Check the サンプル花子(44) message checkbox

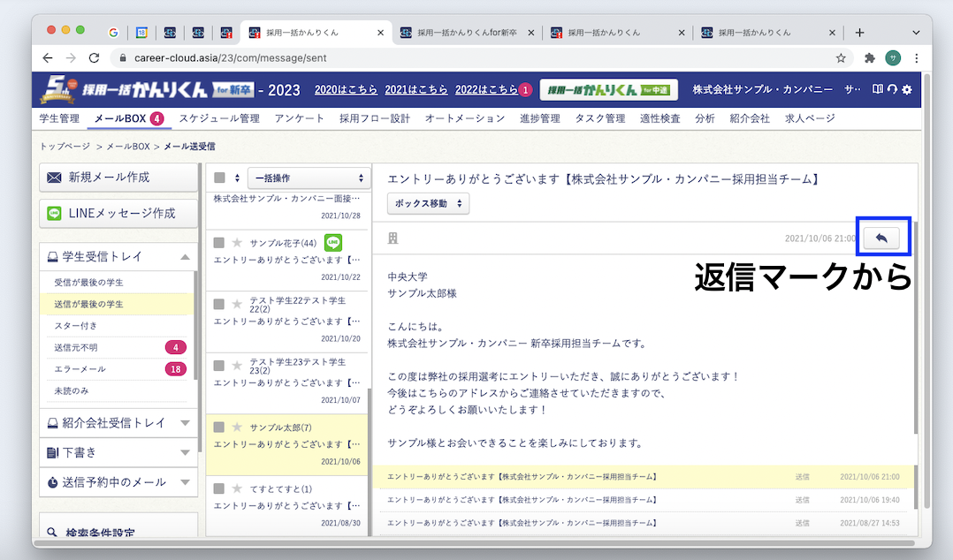[219, 242]
